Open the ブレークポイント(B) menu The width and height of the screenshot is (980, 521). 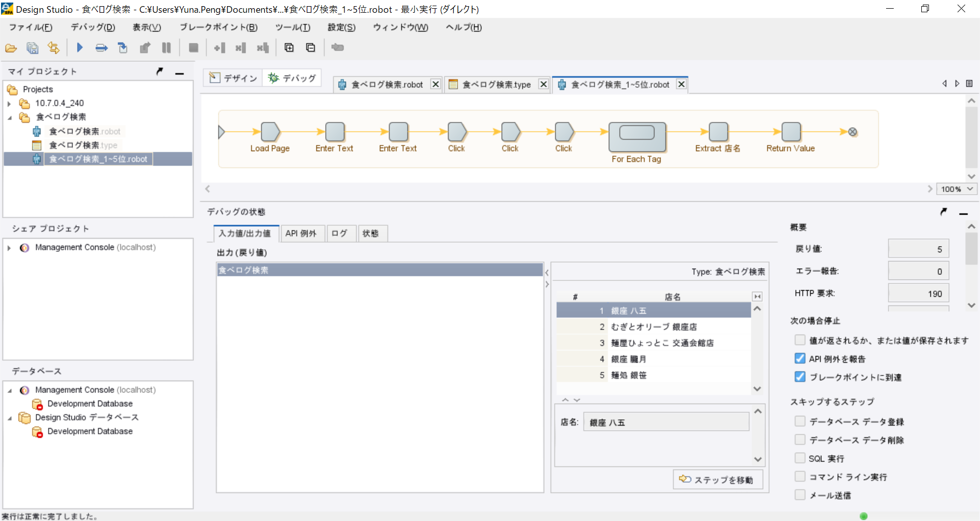pyautogui.click(x=218, y=27)
